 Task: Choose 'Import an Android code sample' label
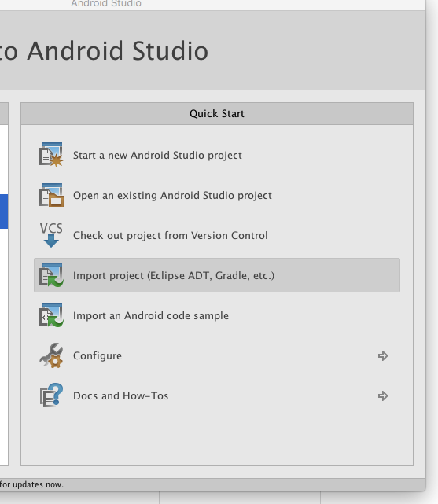[x=151, y=315]
